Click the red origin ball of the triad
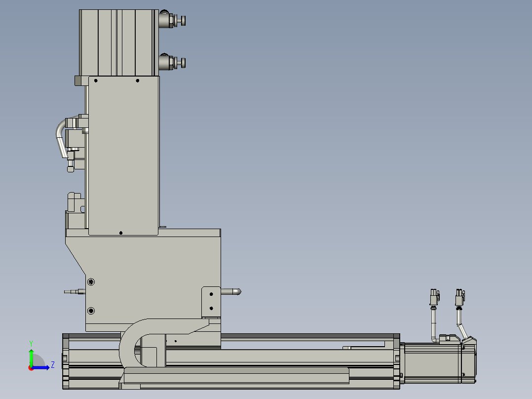Image resolution: width=532 pixels, height=399 pixels. (31, 368)
